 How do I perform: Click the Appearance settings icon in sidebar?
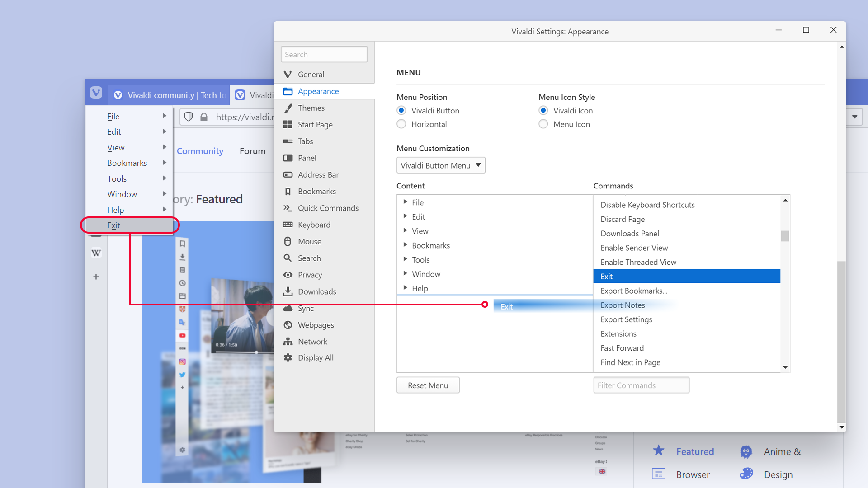(288, 90)
